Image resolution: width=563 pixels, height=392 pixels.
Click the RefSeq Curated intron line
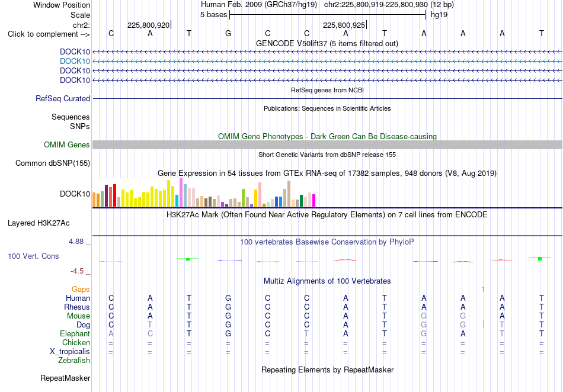tap(327, 99)
